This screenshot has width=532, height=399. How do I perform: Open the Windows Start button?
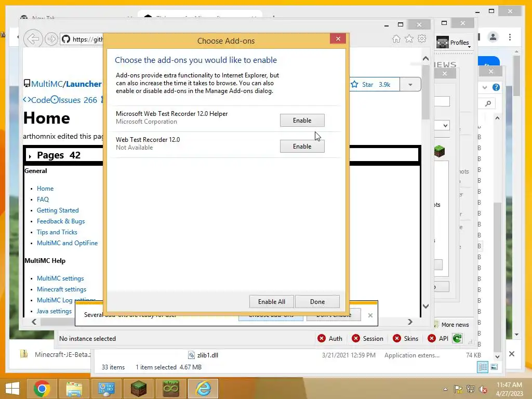pos(12,388)
